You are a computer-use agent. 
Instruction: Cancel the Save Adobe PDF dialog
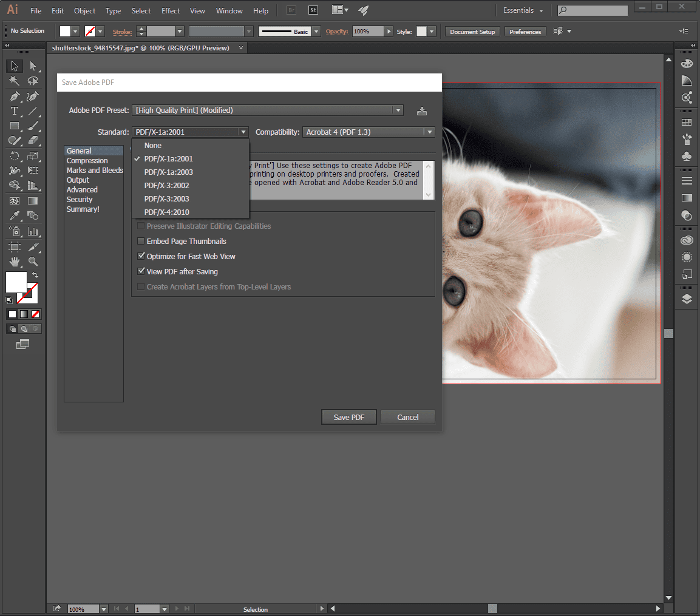tap(408, 418)
